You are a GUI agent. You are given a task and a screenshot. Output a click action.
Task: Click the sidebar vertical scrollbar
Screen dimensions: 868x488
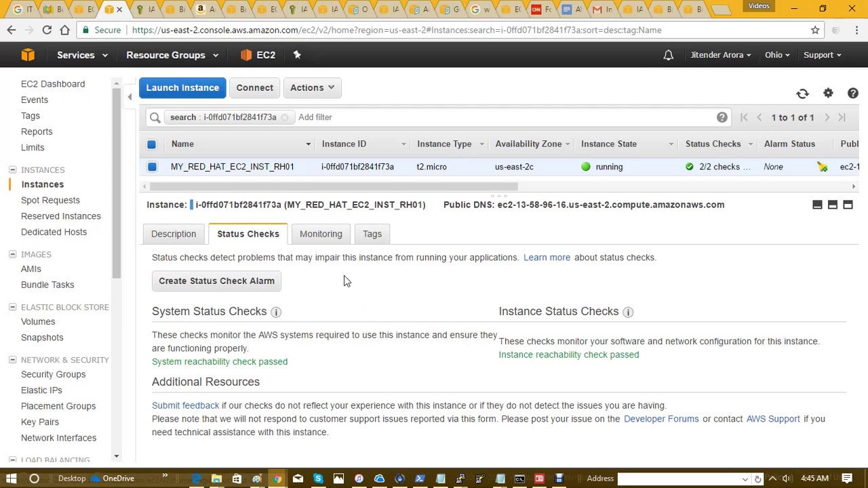tap(117, 183)
